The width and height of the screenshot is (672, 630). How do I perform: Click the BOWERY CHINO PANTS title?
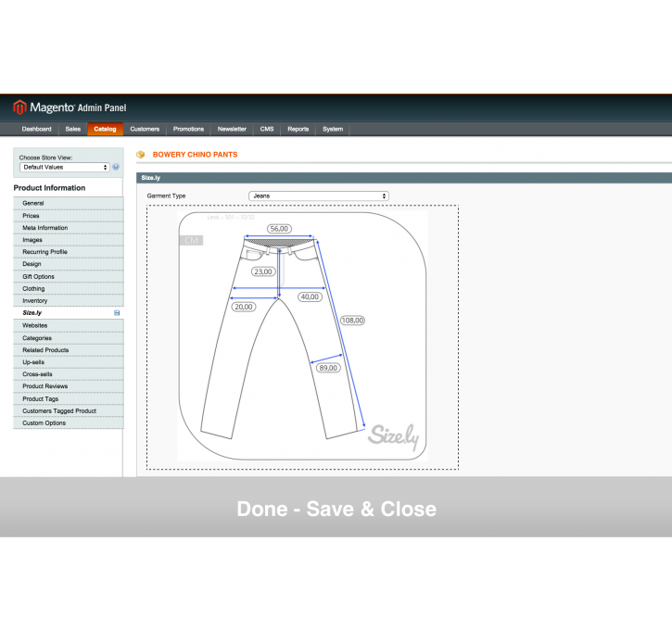pos(195,155)
